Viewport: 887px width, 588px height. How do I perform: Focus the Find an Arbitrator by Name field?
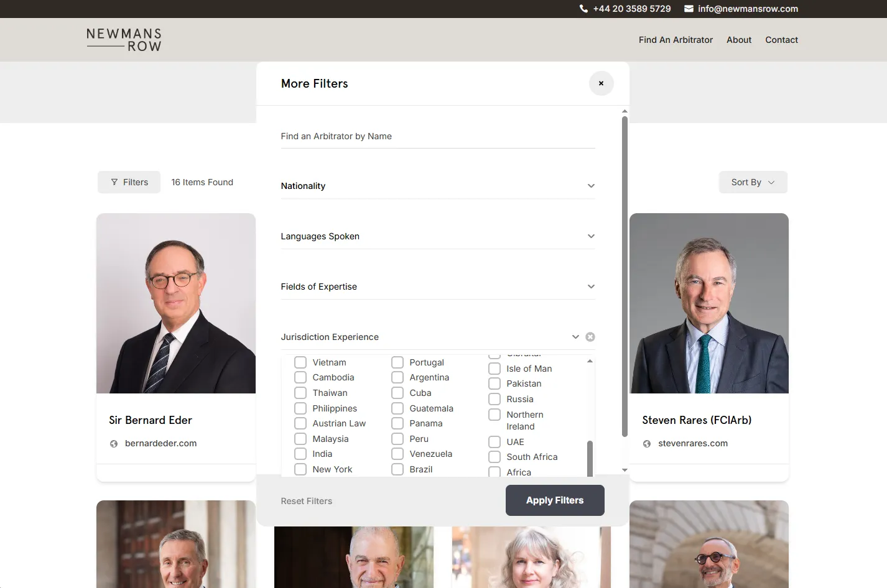tap(438, 136)
